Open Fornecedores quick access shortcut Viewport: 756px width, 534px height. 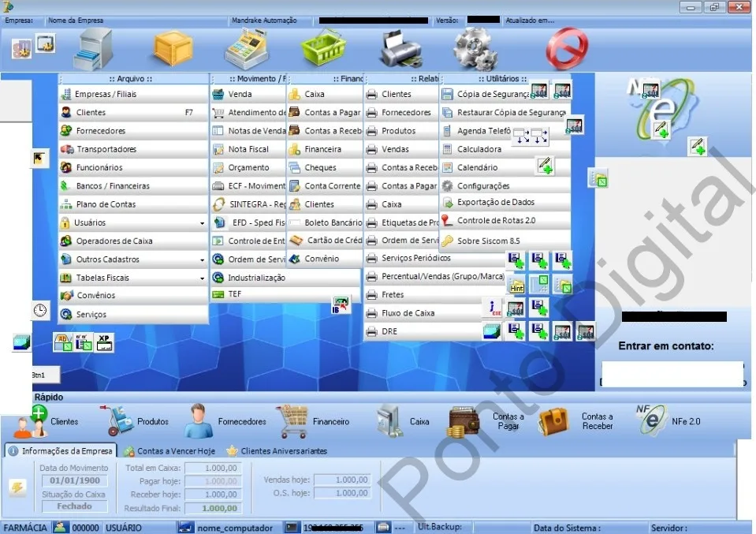(225, 422)
